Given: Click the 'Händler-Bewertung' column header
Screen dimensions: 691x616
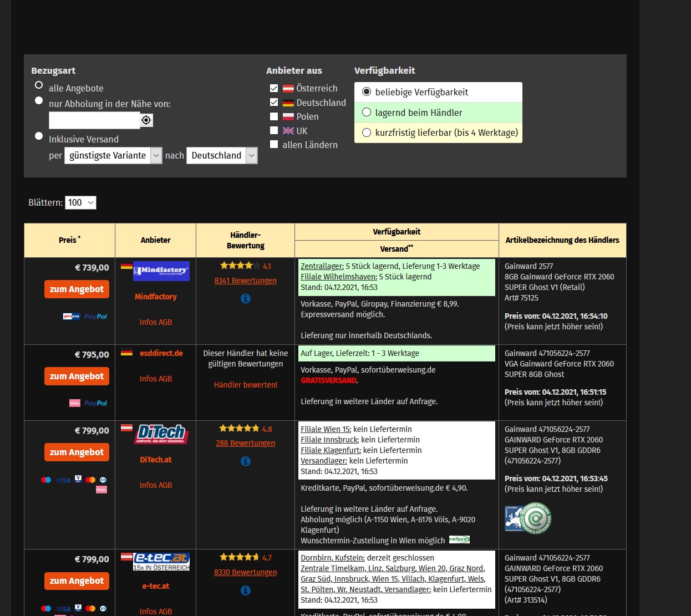Looking at the screenshot, I should click(x=245, y=240).
